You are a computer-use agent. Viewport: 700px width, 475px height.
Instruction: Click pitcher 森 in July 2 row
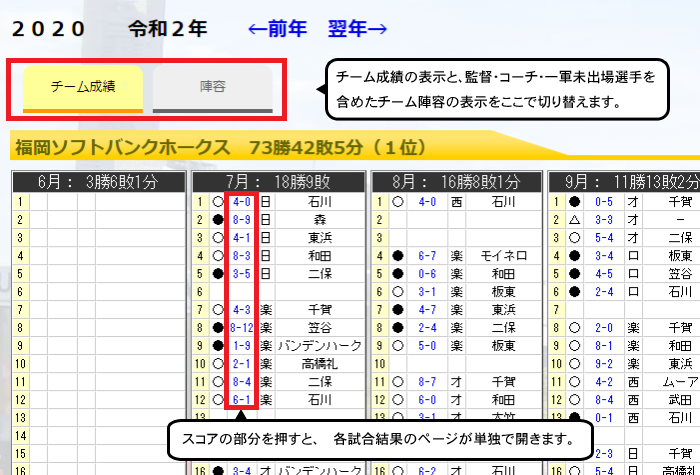click(320, 220)
